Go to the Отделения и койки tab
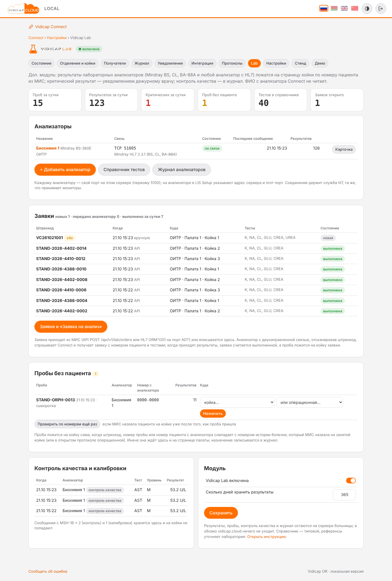Viewport: 392px width, 581px height. (77, 63)
